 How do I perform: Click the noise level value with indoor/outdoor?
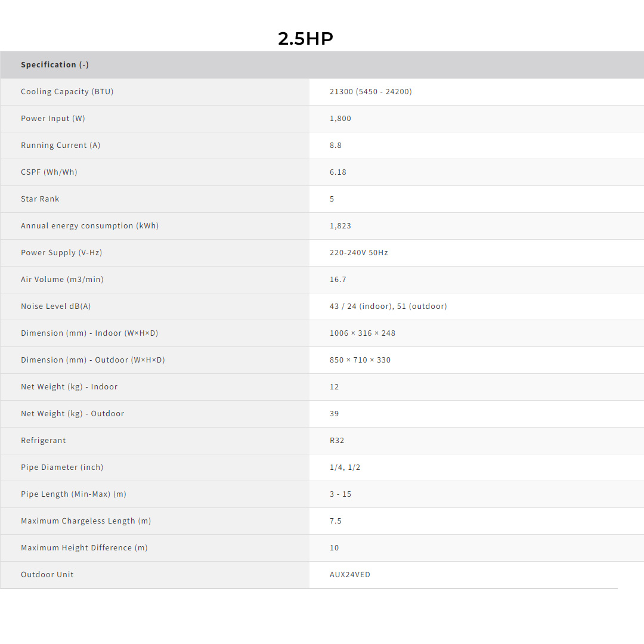coord(388,306)
